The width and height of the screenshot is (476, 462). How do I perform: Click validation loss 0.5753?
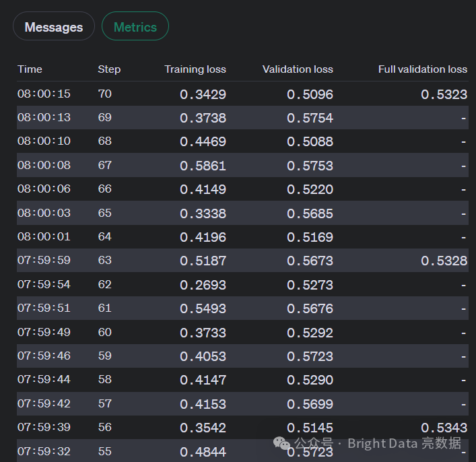coord(310,166)
